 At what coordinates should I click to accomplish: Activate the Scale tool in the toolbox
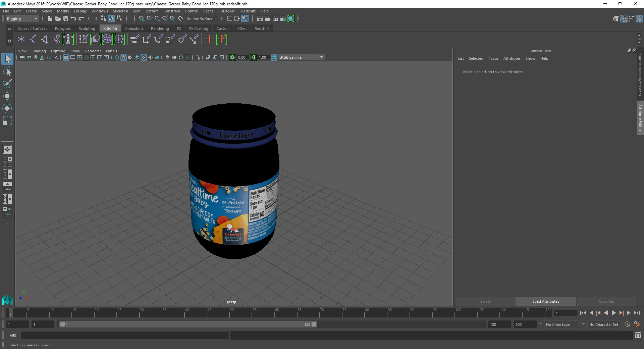point(7,121)
